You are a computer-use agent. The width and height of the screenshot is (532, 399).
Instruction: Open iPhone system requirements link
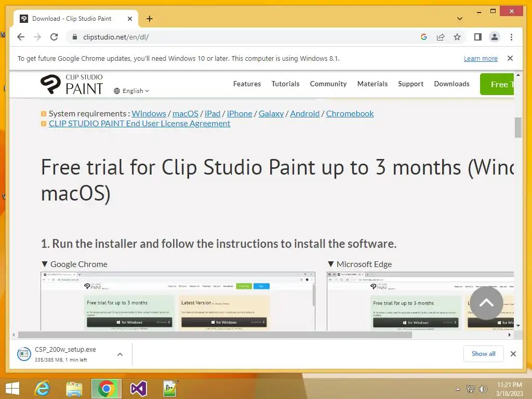pyautogui.click(x=240, y=114)
